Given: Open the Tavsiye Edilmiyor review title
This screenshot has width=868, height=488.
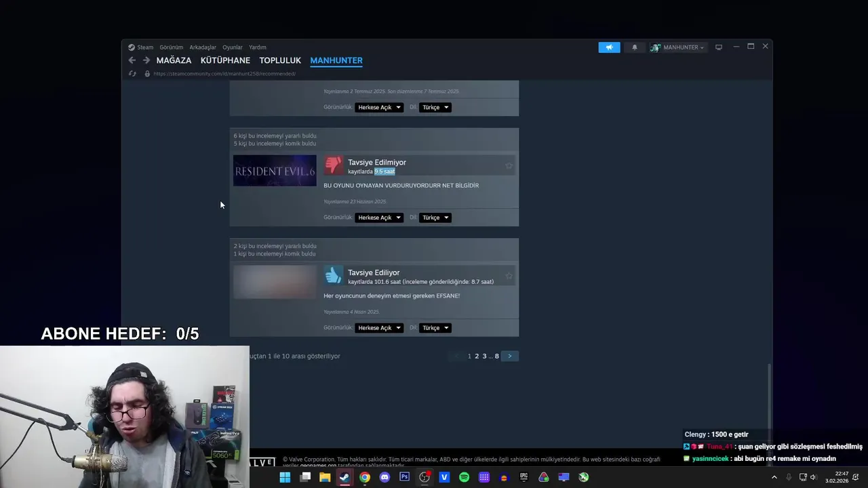Looking at the screenshot, I should (377, 163).
